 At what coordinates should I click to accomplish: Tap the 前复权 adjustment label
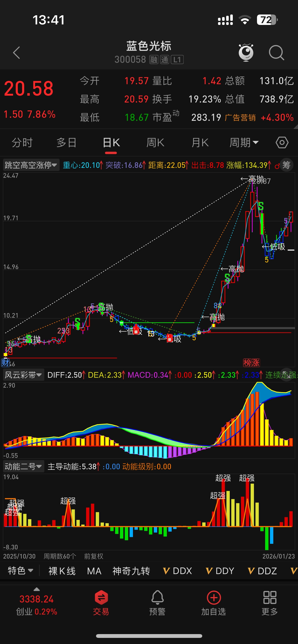94,556
